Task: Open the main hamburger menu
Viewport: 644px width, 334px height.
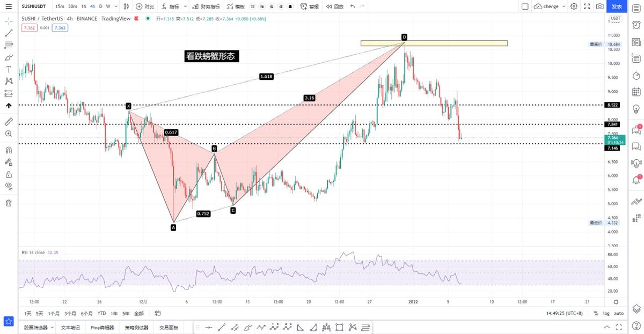Action: 8,6
